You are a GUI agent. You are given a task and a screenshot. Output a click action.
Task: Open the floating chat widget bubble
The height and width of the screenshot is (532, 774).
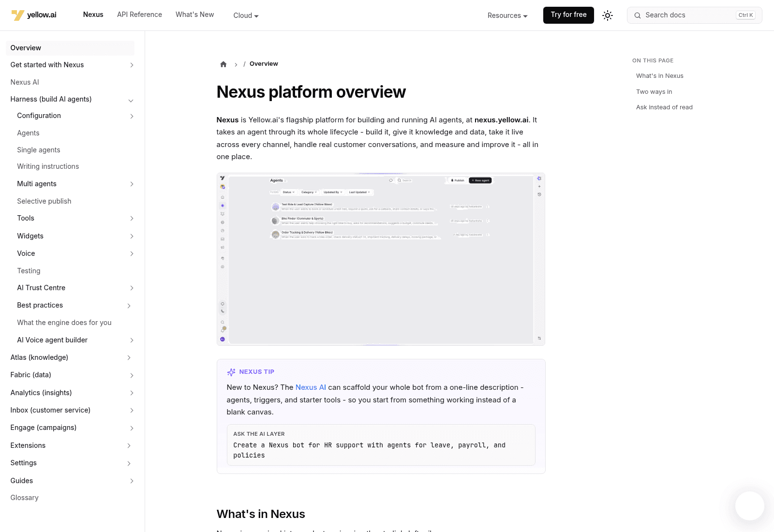point(750,506)
